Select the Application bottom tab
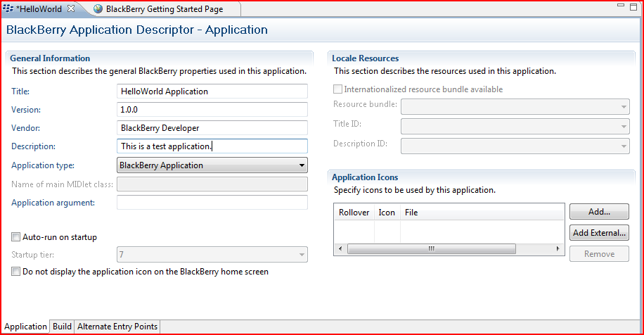The image size is (644, 335). 25,327
